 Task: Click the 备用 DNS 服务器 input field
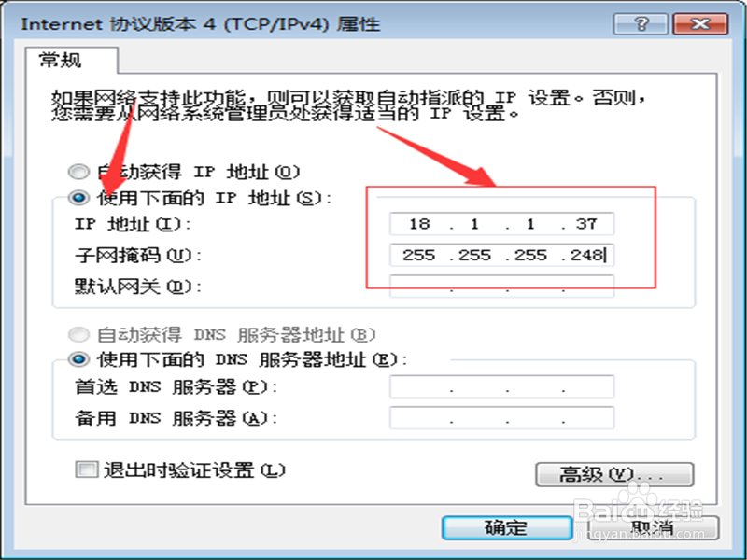(x=501, y=417)
